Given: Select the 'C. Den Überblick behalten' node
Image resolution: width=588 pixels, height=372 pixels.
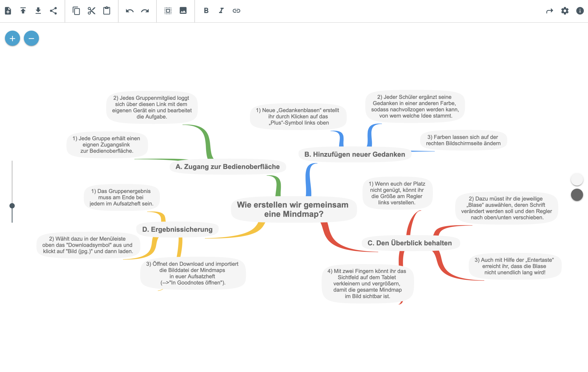Looking at the screenshot, I should click(x=410, y=243).
